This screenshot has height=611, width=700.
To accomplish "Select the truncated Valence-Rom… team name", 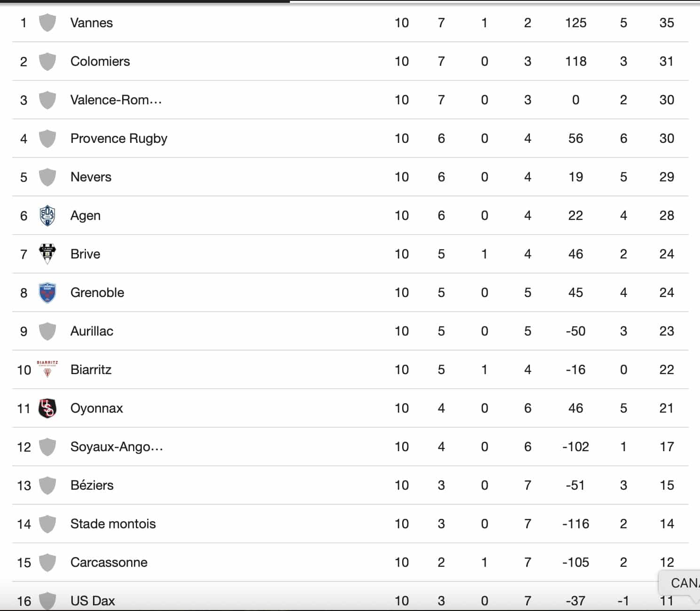I will tap(116, 100).
